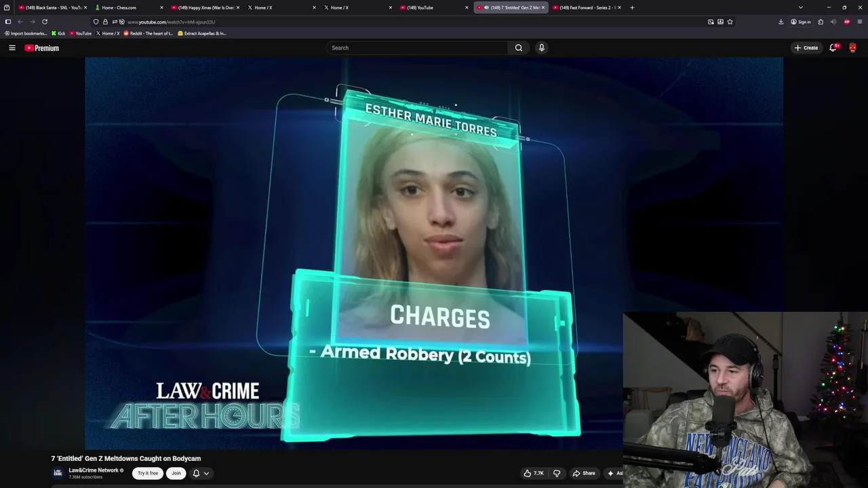Open the browser downloads arrow
The width and height of the screenshot is (868, 488).
coord(781,22)
